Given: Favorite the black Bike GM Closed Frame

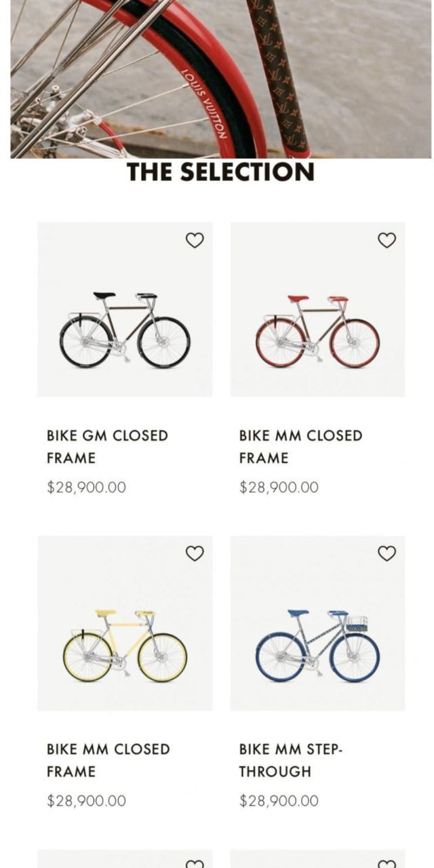Looking at the screenshot, I should point(195,240).
